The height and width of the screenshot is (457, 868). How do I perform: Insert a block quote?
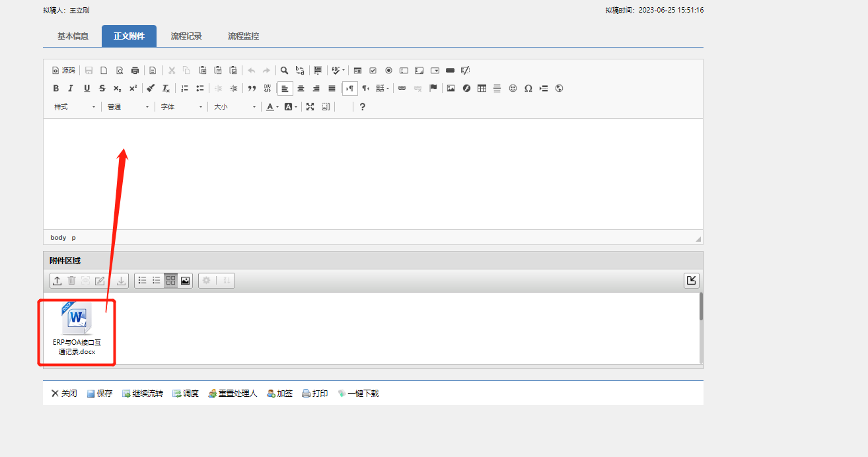pyautogui.click(x=252, y=88)
